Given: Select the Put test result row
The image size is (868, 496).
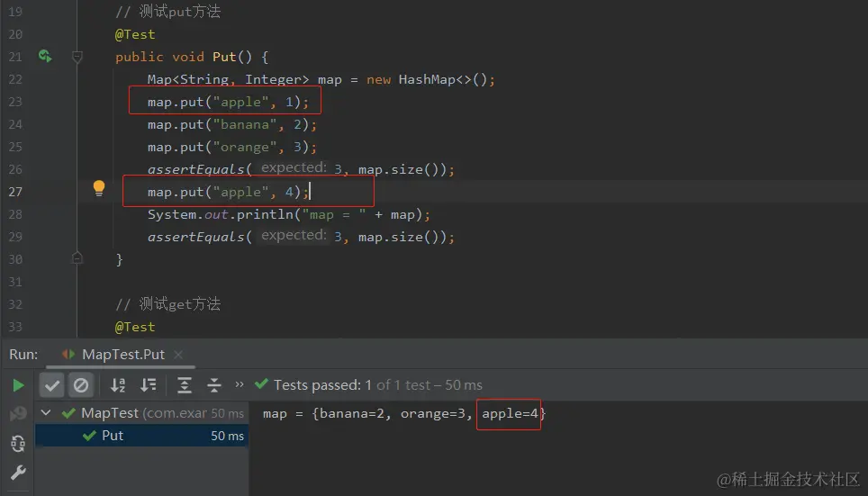Looking at the screenshot, I should (141, 436).
